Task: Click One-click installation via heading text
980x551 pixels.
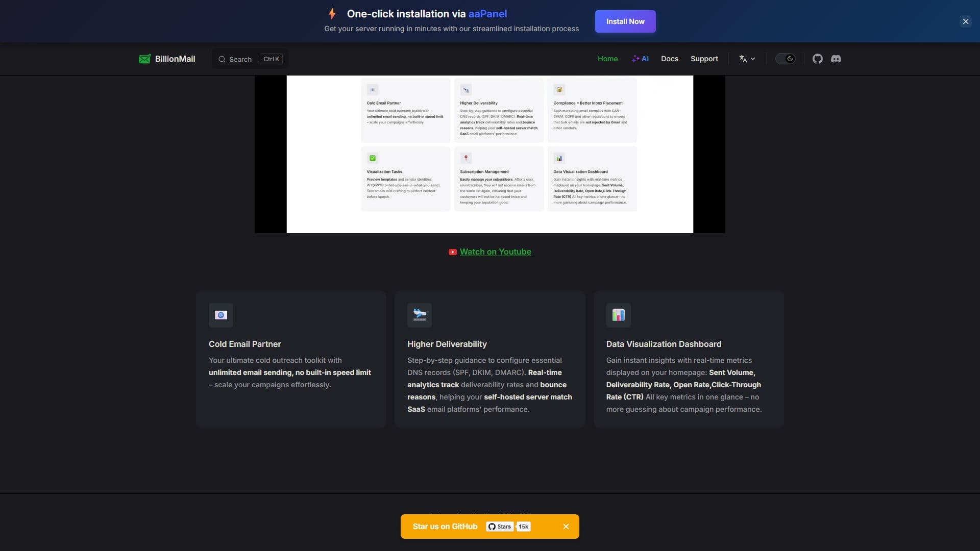Action: pos(406,14)
